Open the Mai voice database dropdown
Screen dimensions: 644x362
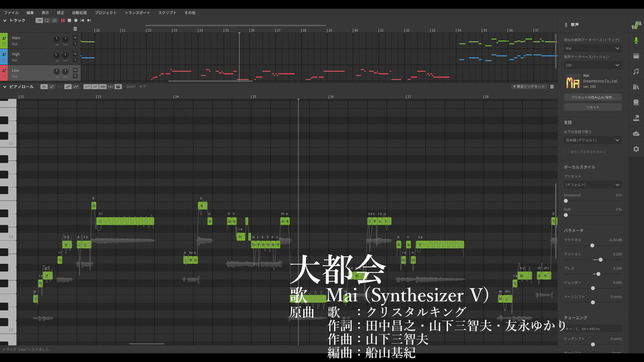592,48
